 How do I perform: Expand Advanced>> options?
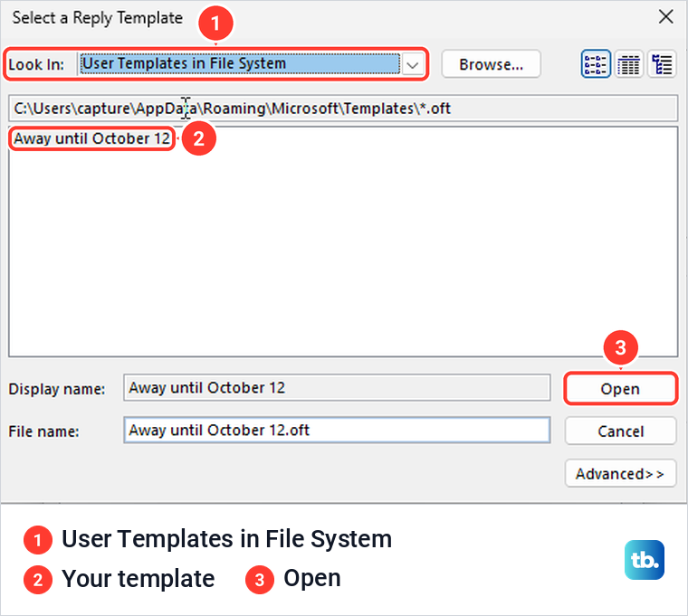pos(620,473)
